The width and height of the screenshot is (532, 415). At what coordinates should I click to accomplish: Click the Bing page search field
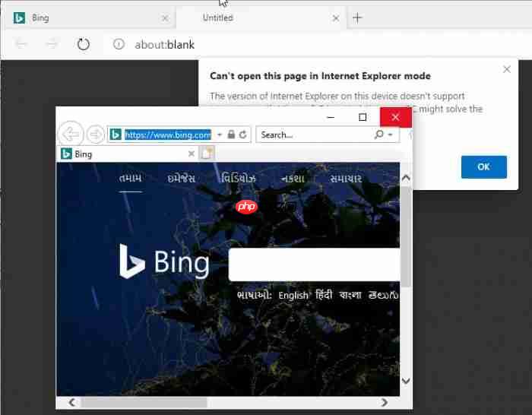coord(314,265)
